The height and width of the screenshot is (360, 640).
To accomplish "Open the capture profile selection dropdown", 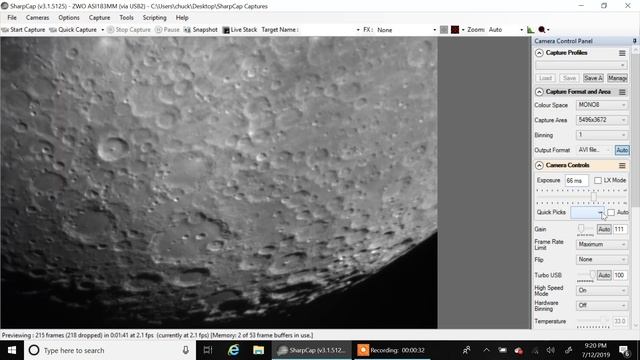I will 581,65.
